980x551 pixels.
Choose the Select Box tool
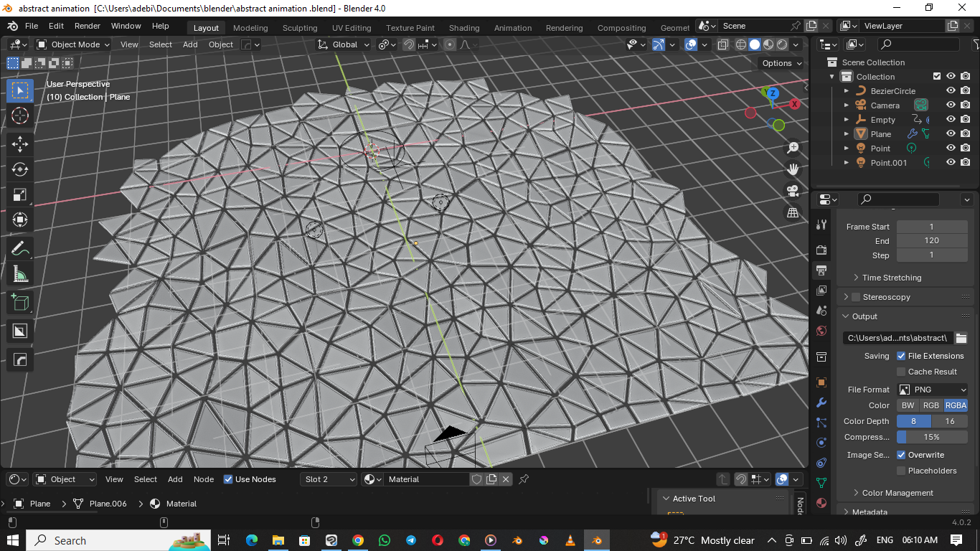pos(20,90)
